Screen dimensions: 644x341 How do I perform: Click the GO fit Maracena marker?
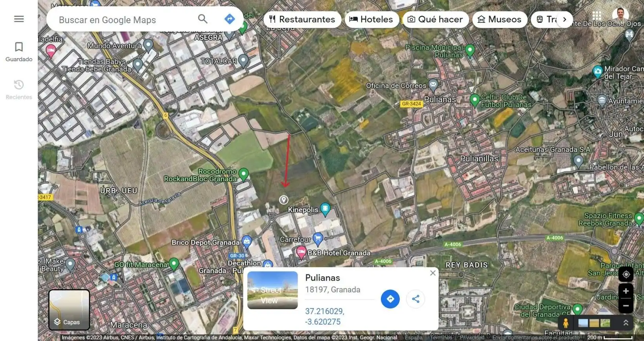[x=174, y=264]
